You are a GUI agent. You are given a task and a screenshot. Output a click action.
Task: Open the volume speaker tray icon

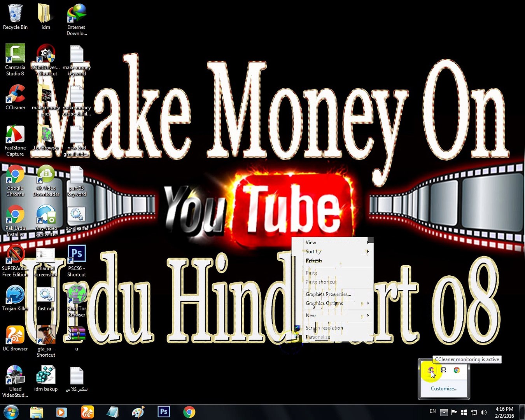484,412
